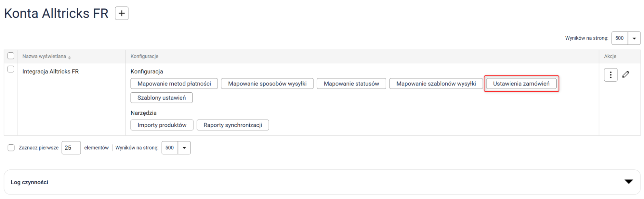This screenshot has width=644, height=199.
Task: Open the three-dot actions menu
Action: click(610, 75)
